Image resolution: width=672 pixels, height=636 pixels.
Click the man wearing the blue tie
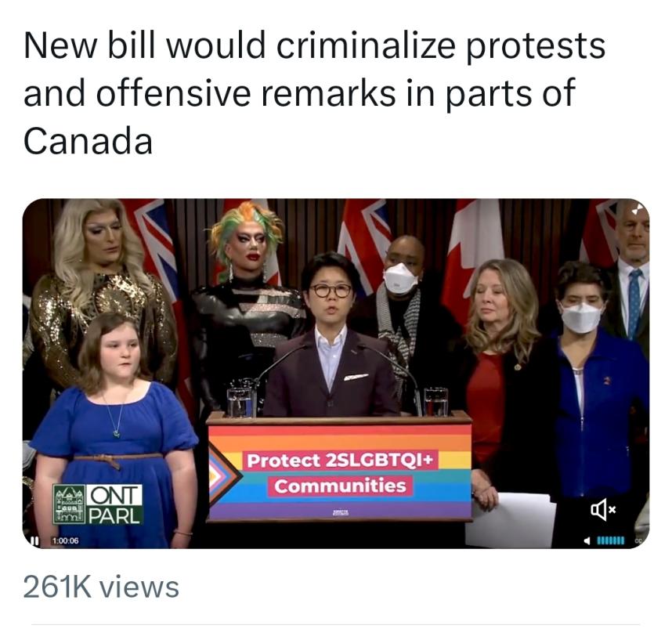(632, 274)
